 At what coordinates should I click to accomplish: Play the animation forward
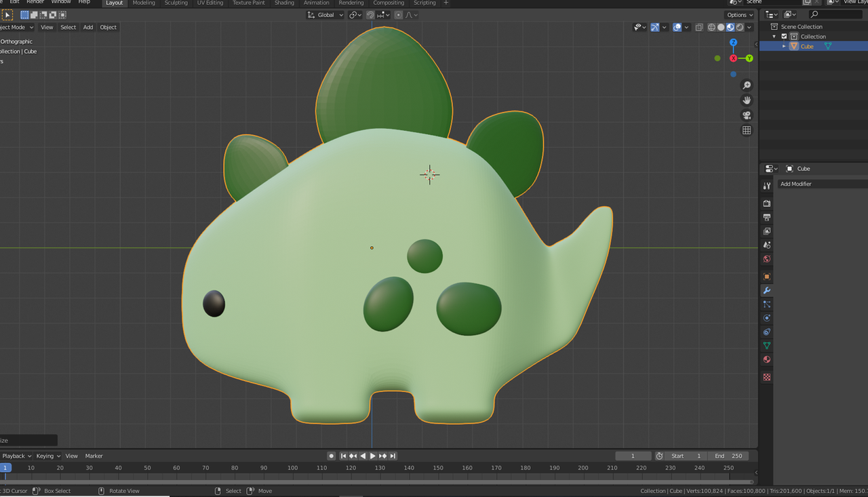coord(373,456)
